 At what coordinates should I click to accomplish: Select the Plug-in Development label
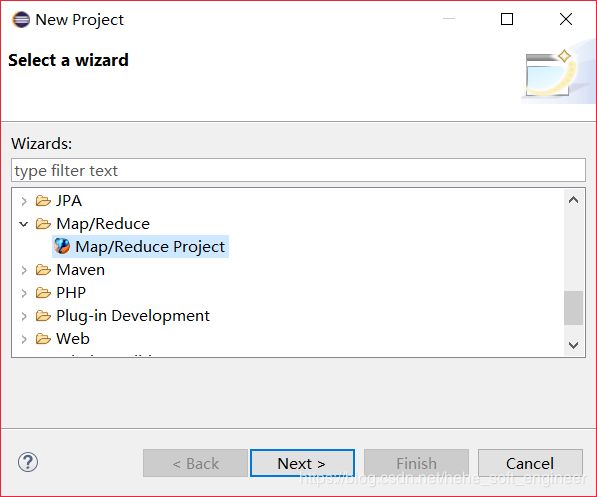click(x=133, y=316)
